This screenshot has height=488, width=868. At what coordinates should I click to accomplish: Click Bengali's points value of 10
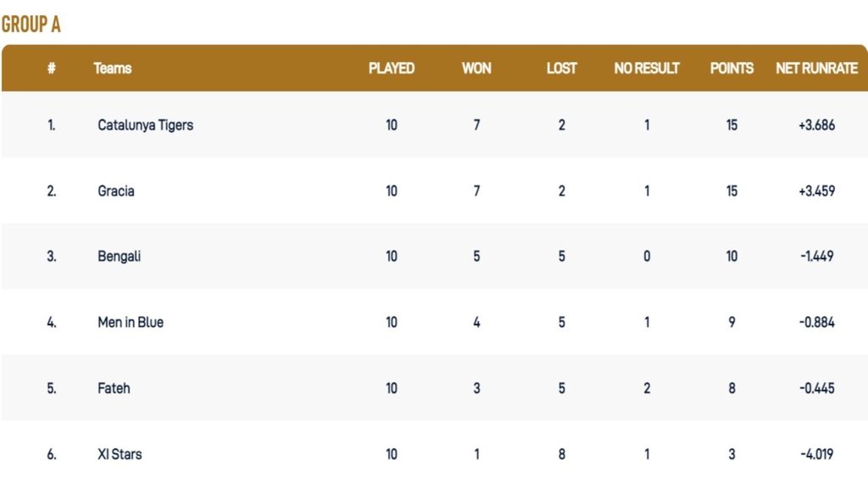coord(732,257)
